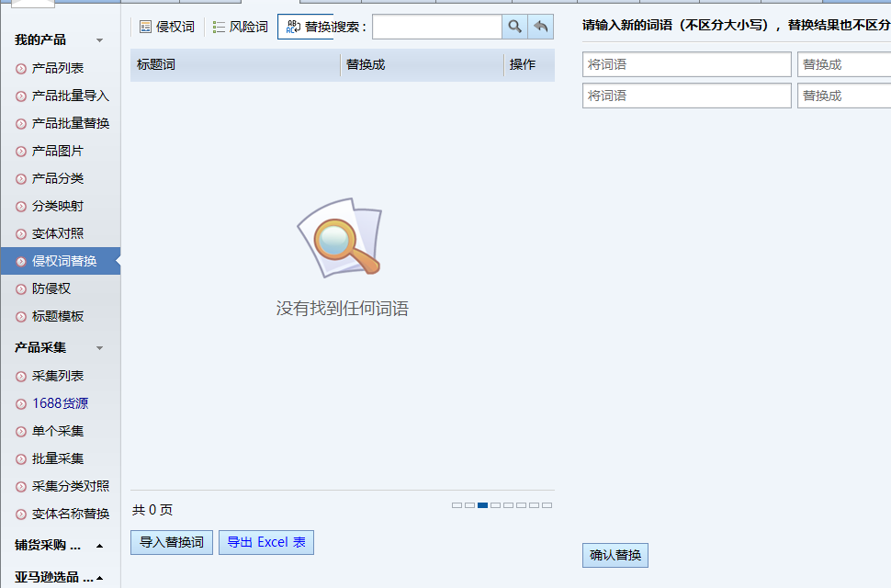Collapse the 我的产品 section
The height and width of the screenshot is (588, 891).
[99, 40]
